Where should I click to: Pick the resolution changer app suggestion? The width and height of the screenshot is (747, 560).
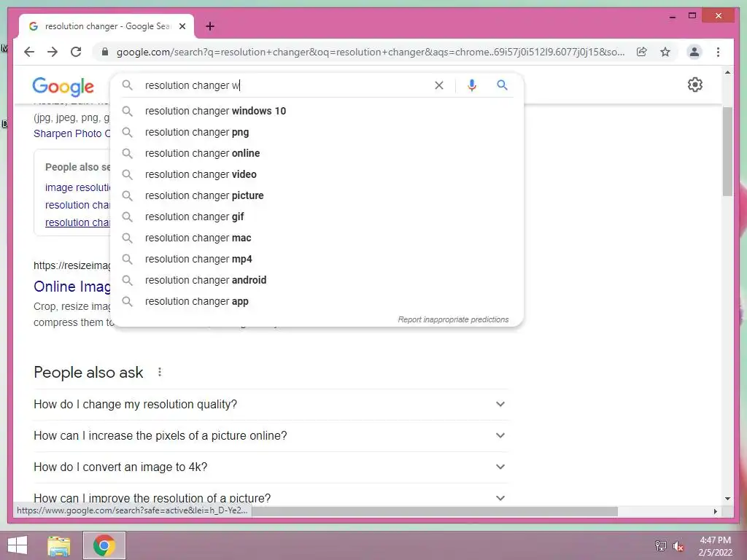pyautogui.click(x=317, y=301)
